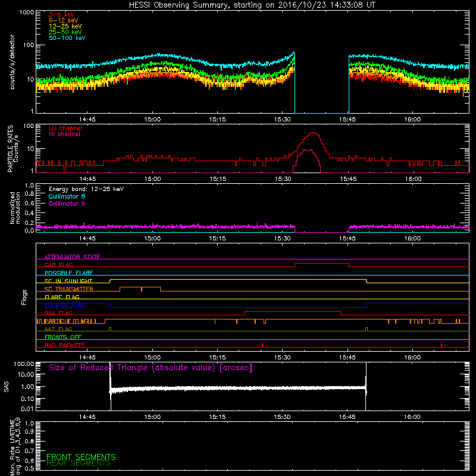Click the ATTENUATOR STATE flag label
Screen dimensions: 476x476
click(x=72, y=257)
